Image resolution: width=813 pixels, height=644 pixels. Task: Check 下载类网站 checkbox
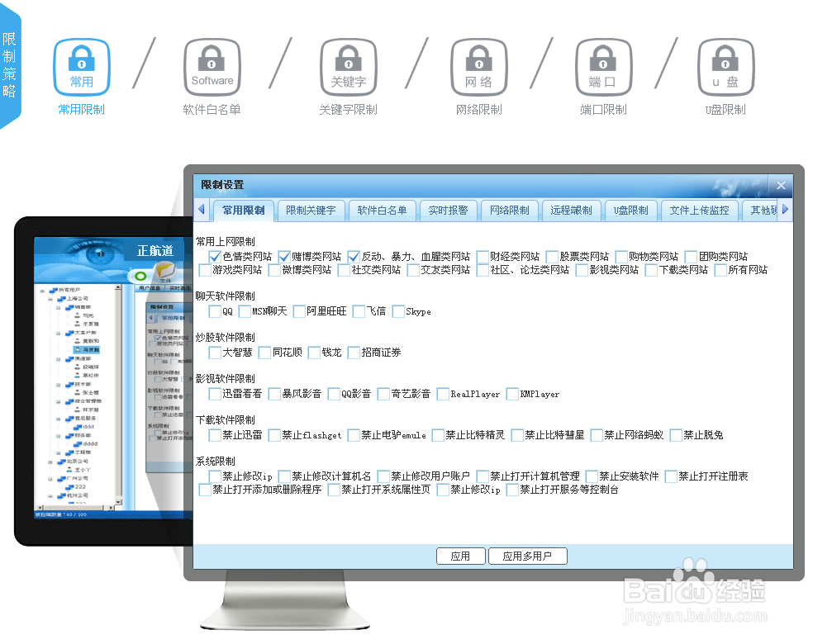[651, 270]
